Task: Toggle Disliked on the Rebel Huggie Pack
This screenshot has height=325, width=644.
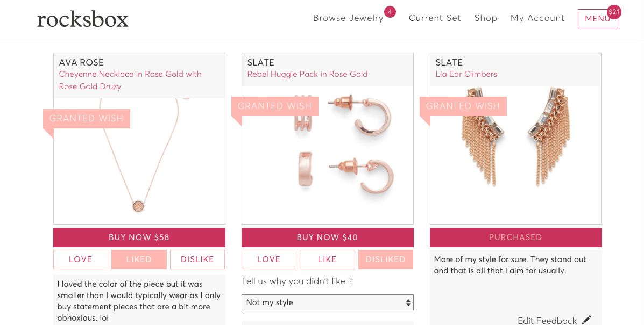Action: (386, 259)
